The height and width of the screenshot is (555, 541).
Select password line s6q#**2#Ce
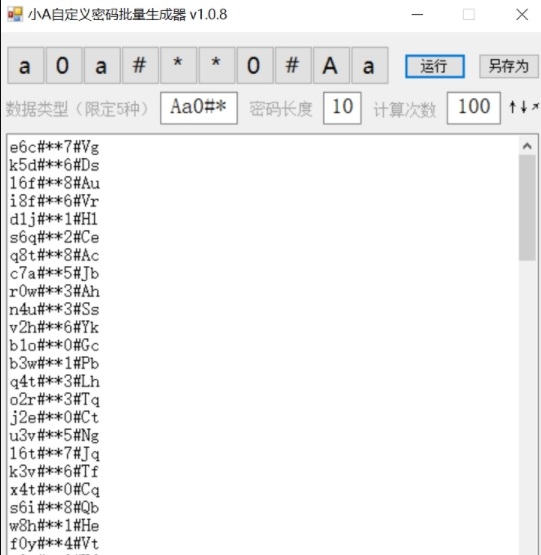point(54,238)
